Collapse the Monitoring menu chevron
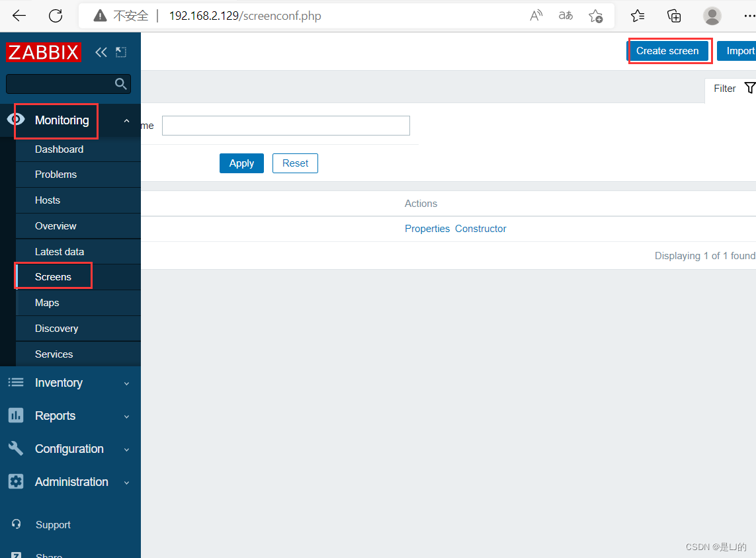The width and height of the screenshot is (756, 558). (x=126, y=121)
